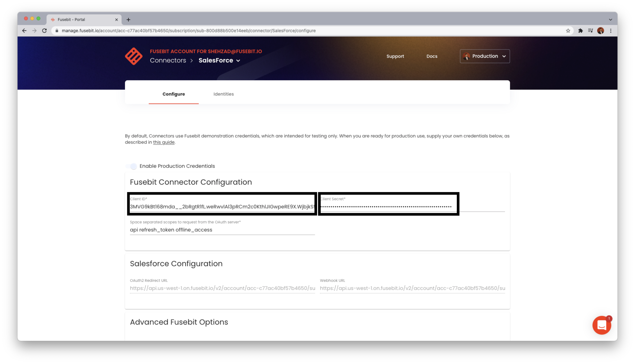This screenshot has height=364, width=635.
Task: Expand the tab search chevron
Action: pyautogui.click(x=610, y=20)
